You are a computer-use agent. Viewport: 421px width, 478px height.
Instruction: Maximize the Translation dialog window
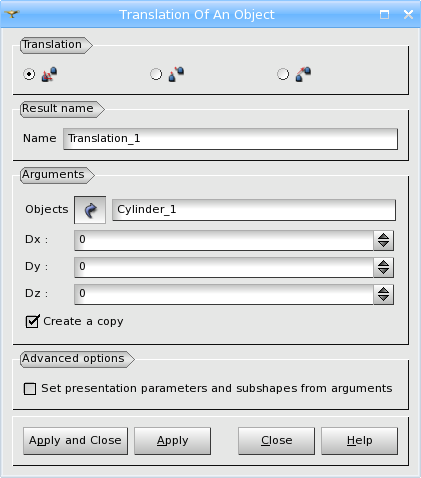384,14
